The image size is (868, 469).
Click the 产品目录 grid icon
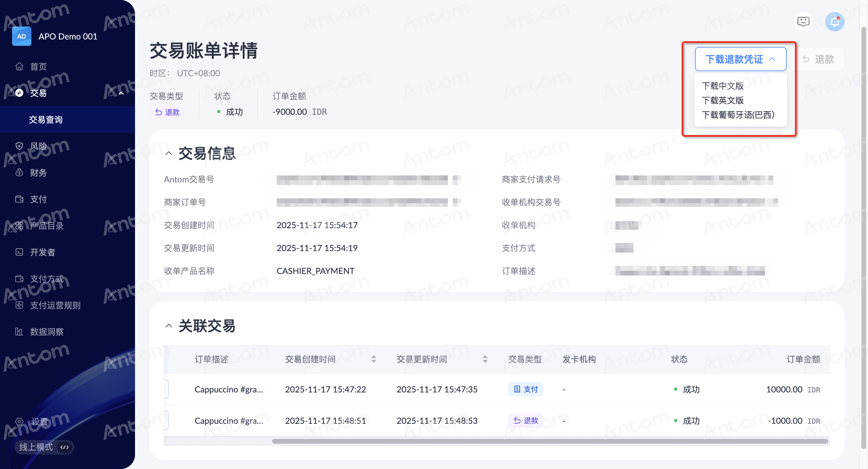pos(19,226)
